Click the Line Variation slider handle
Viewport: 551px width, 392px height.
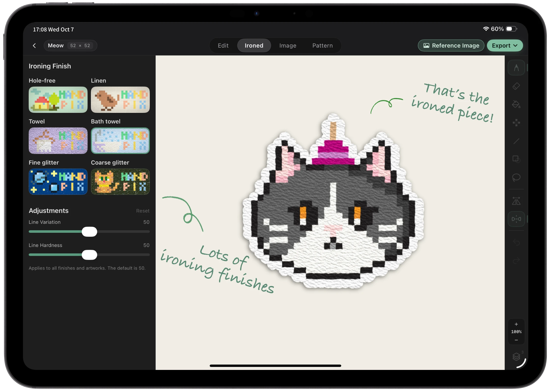[89, 232]
